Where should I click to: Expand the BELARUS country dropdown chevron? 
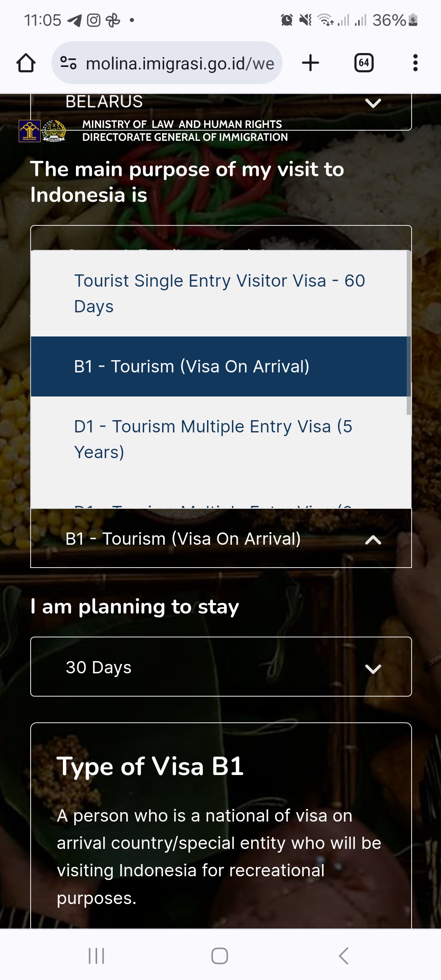pyautogui.click(x=373, y=102)
